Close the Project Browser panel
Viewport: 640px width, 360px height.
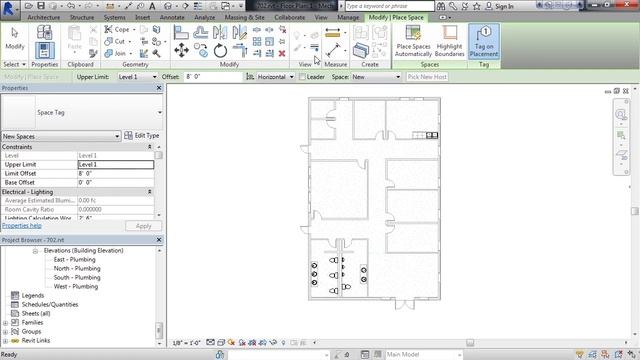pos(159,240)
